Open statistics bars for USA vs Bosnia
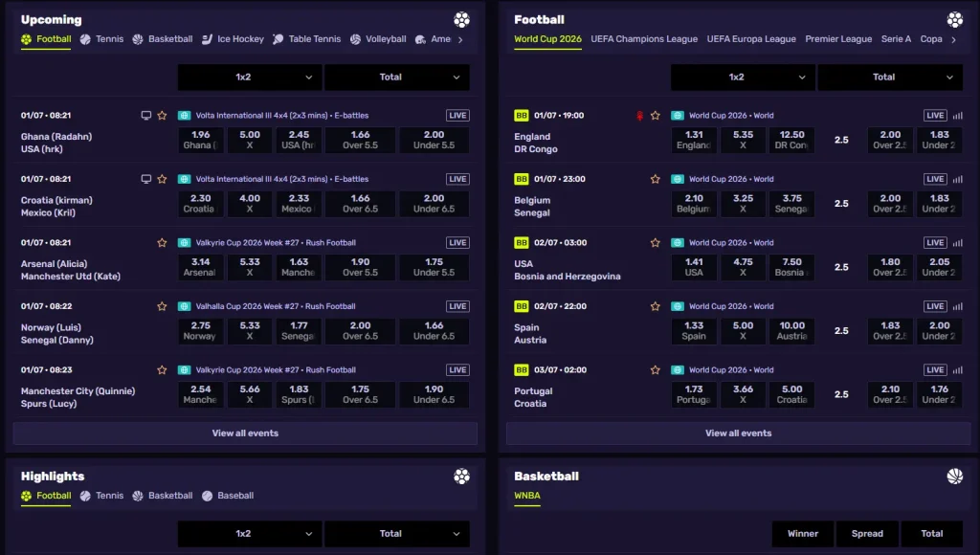980x555 pixels. [x=957, y=243]
